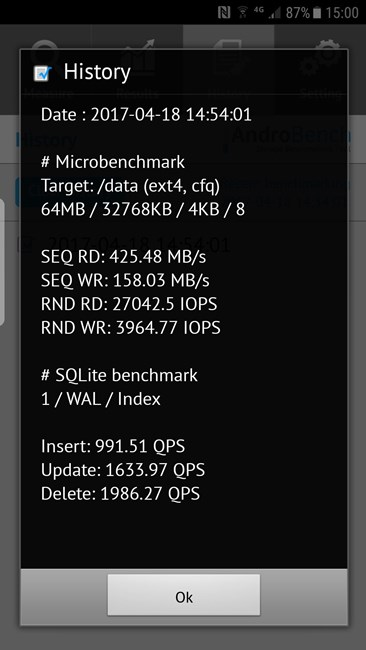366x650 pixels.
Task: Tap the Date 2017-04-18 14:54:01 line
Action: [146, 114]
